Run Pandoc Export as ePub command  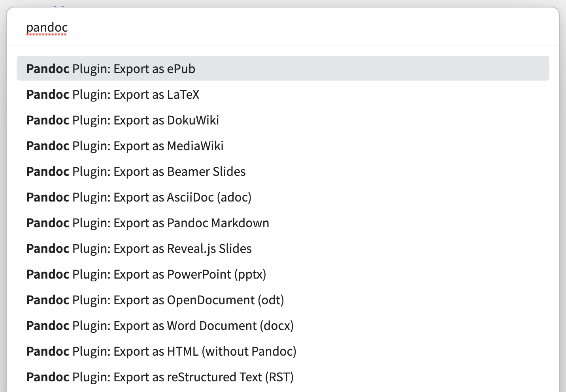pos(111,69)
